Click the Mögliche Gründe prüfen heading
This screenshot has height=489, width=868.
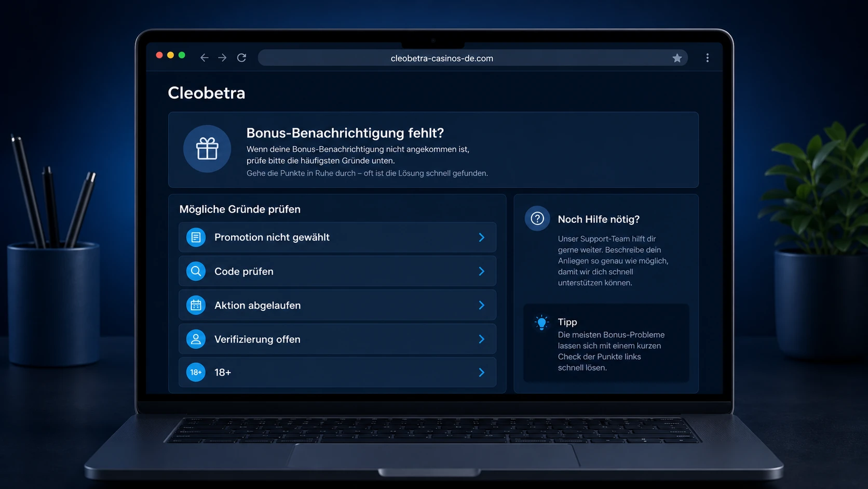(240, 209)
